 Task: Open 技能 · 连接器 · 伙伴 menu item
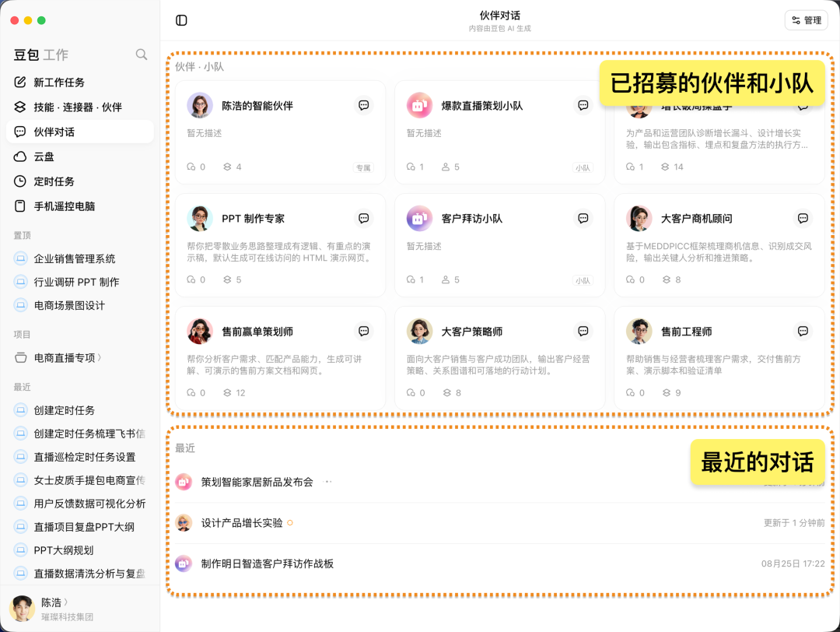click(80, 107)
